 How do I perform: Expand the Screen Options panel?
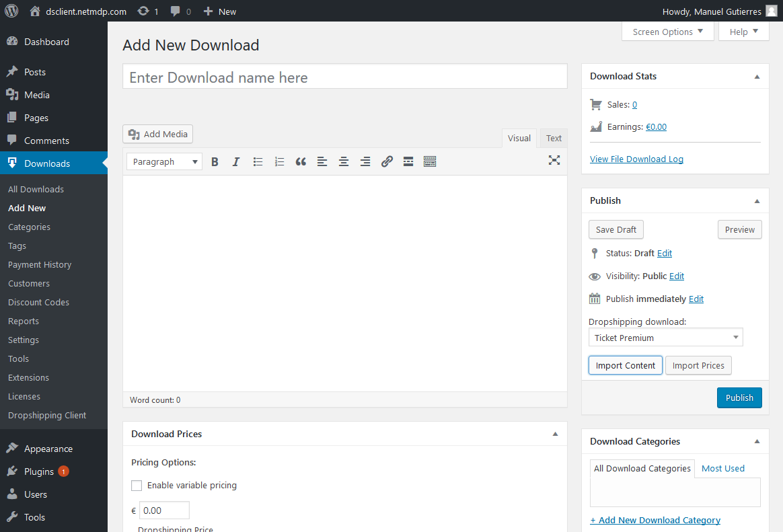click(668, 32)
